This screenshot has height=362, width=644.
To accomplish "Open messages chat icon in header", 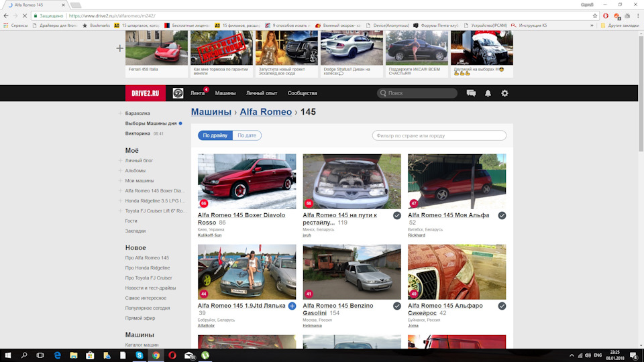I will (x=471, y=93).
